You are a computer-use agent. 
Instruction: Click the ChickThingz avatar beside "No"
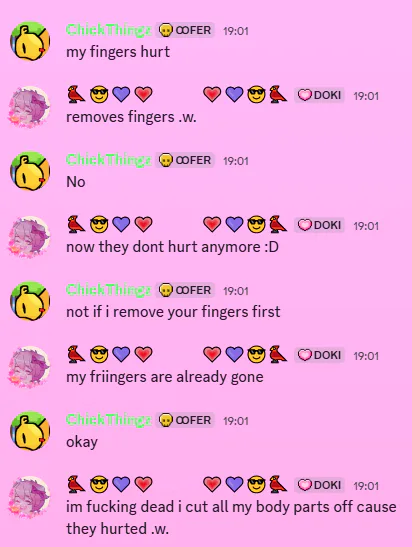(30, 171)
